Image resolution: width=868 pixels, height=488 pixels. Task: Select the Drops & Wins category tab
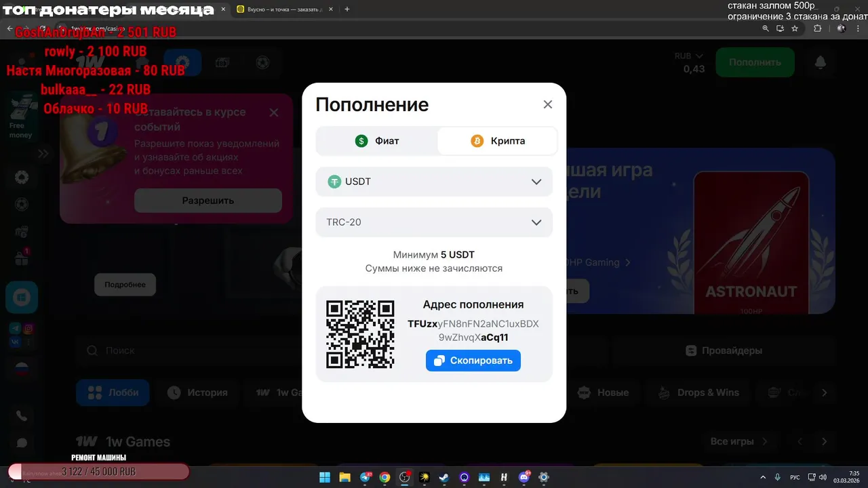698,392
